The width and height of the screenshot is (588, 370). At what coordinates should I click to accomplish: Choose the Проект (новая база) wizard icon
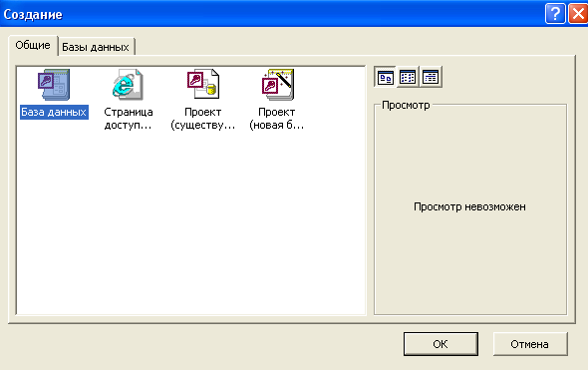click(x=277, y=85)
